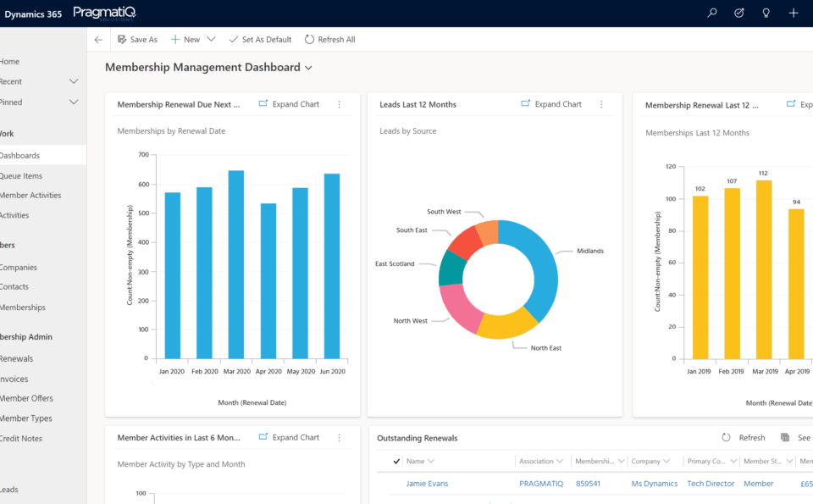This screenshot has width=813, height=504.
Task: Open the dropdown arrow next to New
Action: pyautogui.click(x=211, y=40)
